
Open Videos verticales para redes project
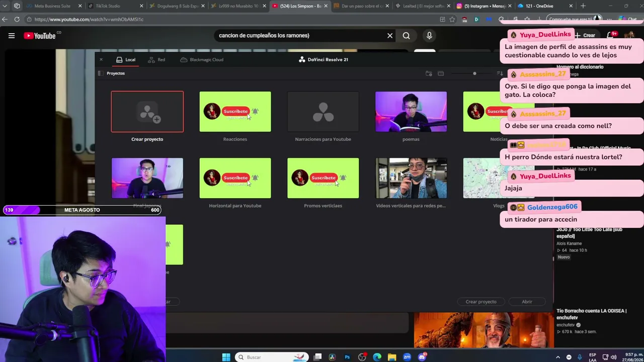[x=411, y=178]
